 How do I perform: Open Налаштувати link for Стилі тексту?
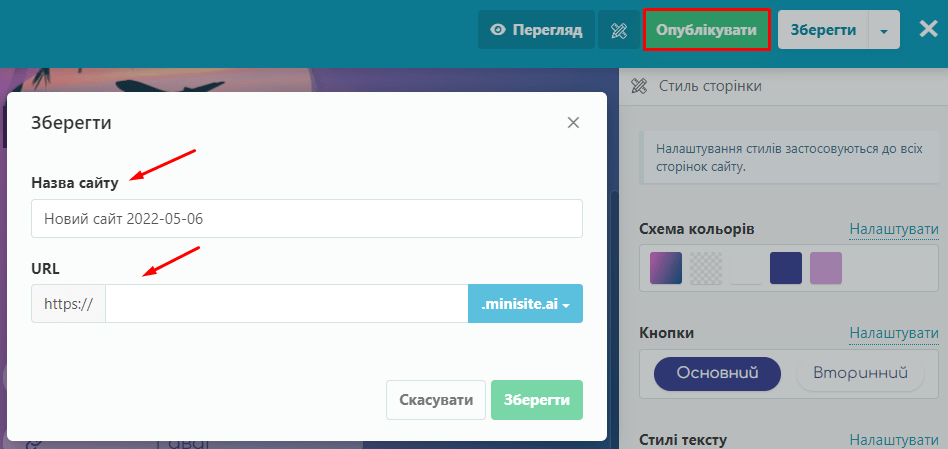coord(894,440)
